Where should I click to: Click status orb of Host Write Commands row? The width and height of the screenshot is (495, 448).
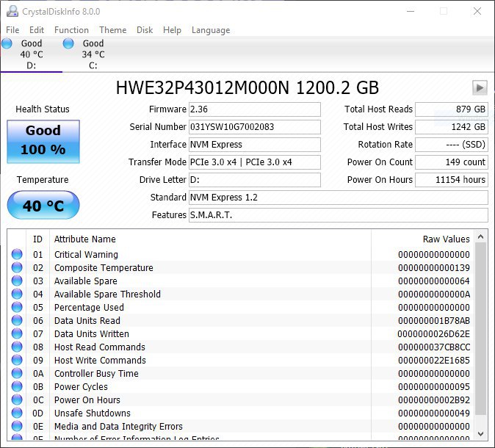[17, 360]
